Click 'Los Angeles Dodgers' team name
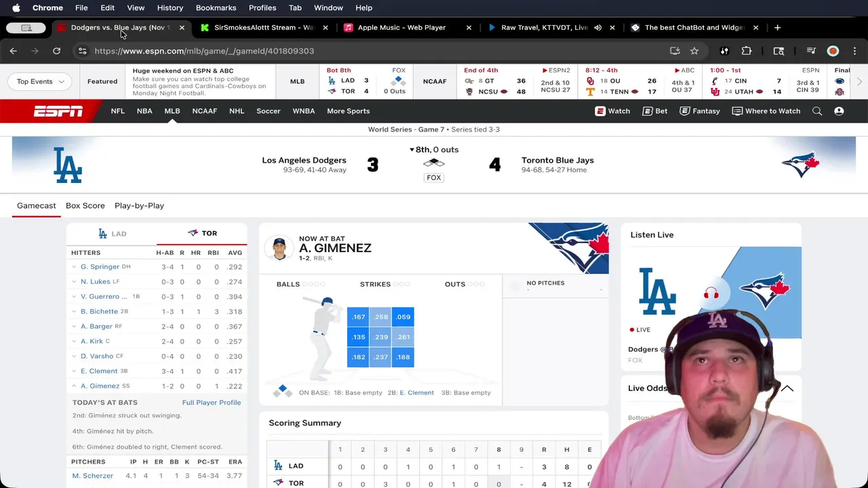Viewport: 868px width, 488px height. (304, 161)
